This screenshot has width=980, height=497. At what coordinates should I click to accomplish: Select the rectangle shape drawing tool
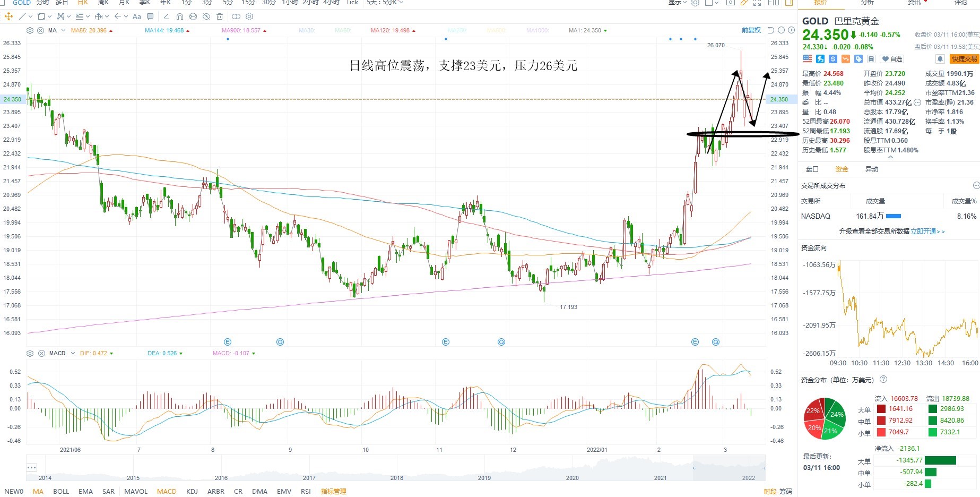(x=41, y=16)
